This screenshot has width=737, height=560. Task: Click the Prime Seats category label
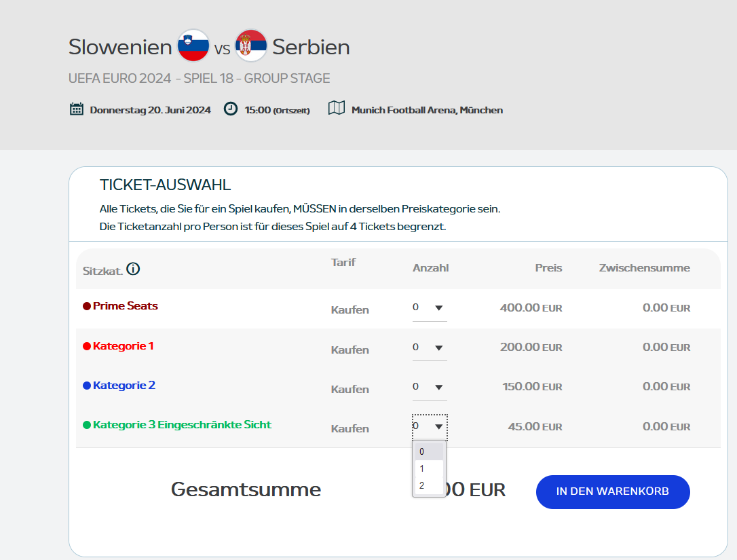125,306
